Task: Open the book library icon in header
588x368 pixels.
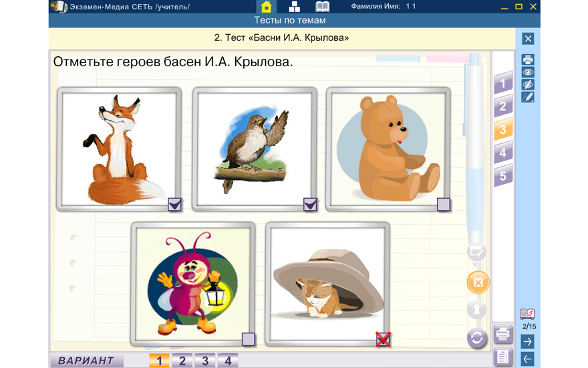Action: pos(322,7)
